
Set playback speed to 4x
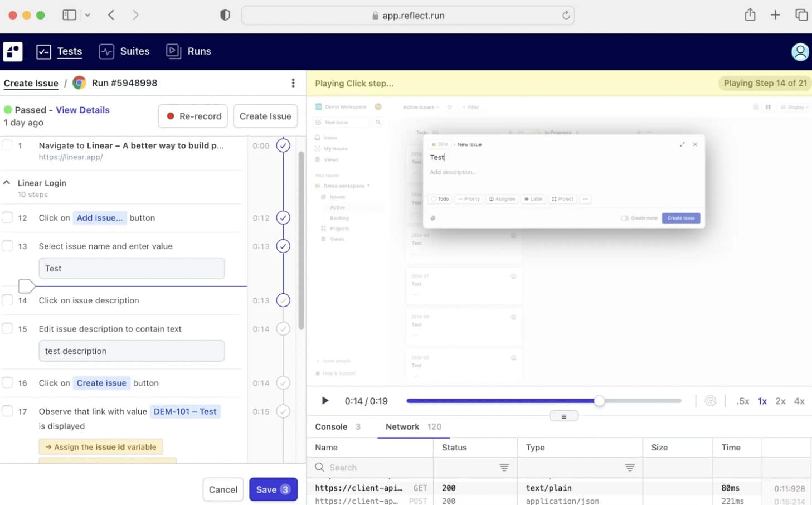(799, 401)
